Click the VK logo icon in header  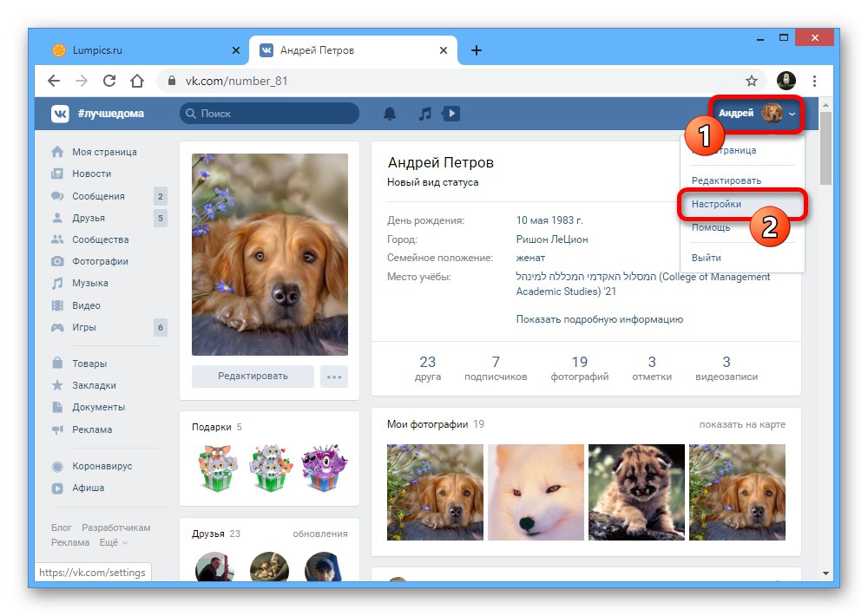60,114
